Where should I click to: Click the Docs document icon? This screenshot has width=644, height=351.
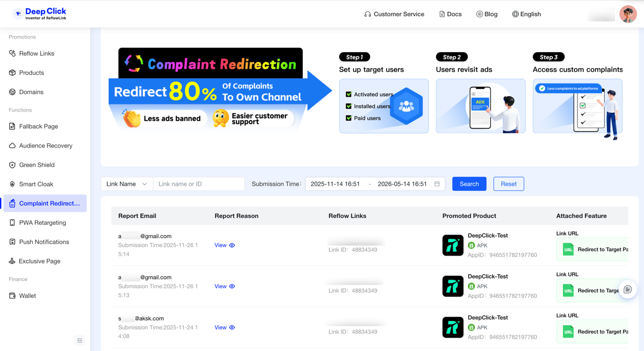(442, 14)
